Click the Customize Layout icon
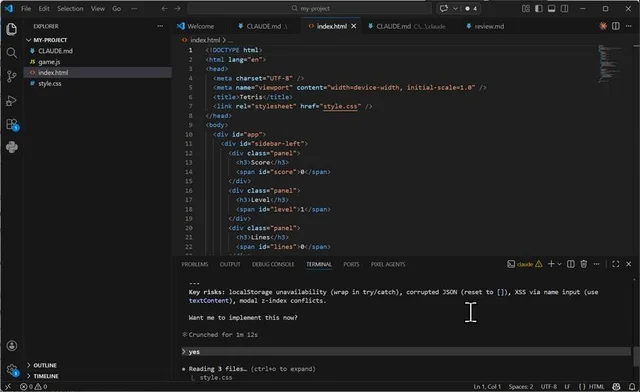Viewport: 640px width, 392px height. tap(526, 9)
